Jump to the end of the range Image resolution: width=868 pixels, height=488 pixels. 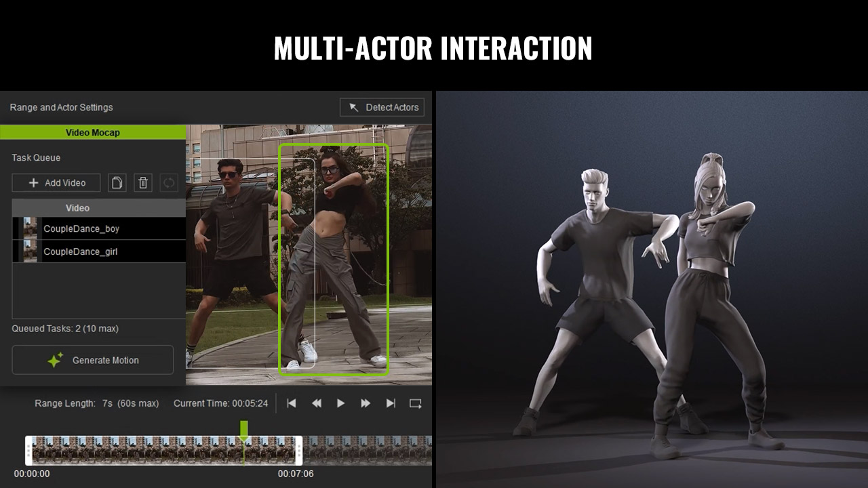click(x=391, y=403)
